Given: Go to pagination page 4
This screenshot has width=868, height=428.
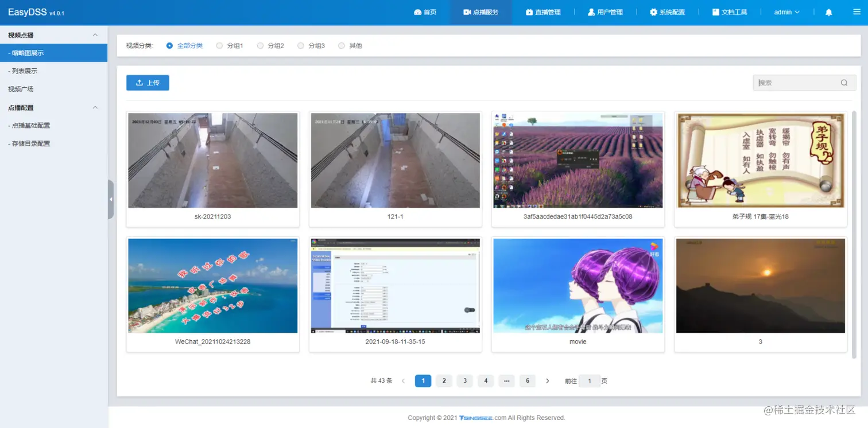Looking at the screenshot, I should point(486,380).
